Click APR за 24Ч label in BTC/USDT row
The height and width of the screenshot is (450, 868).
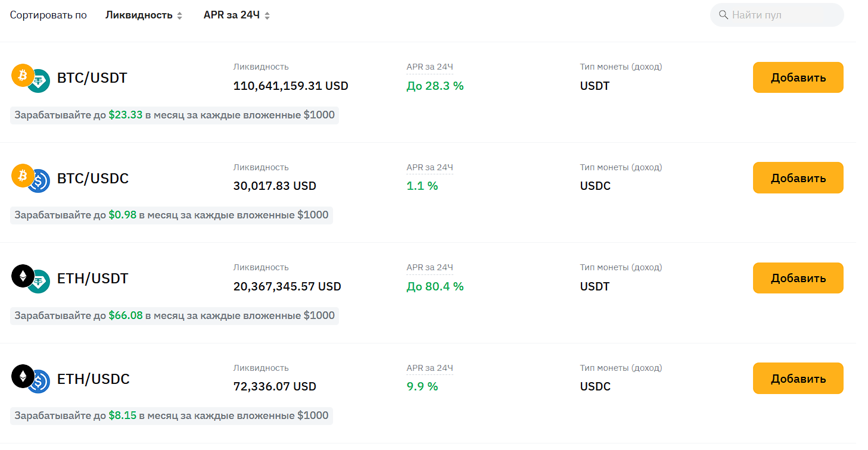430,67
